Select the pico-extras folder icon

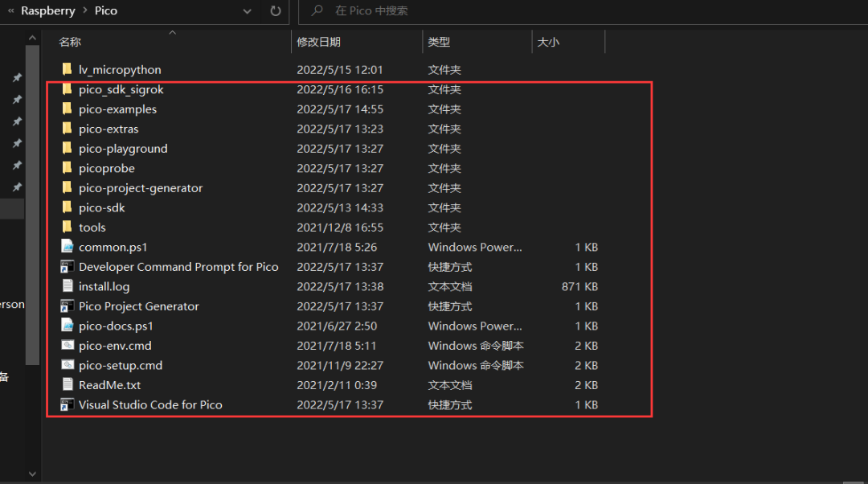click(x=67, y=129)
